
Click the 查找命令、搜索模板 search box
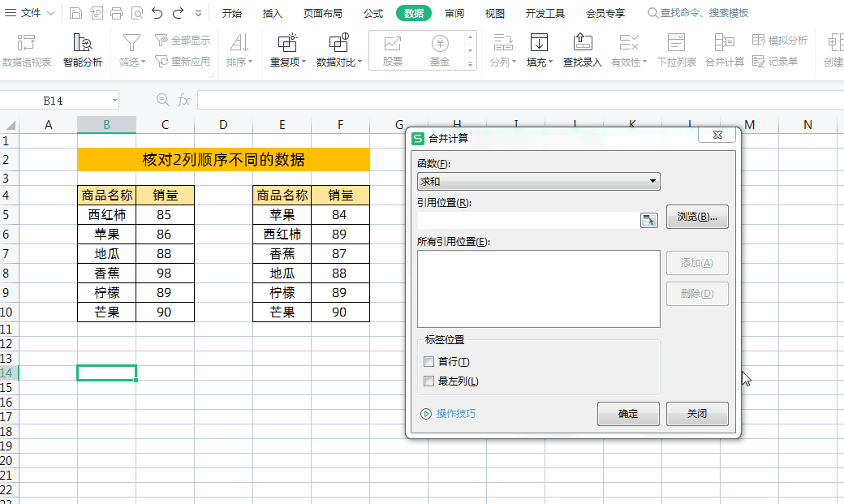pos(698,13)
